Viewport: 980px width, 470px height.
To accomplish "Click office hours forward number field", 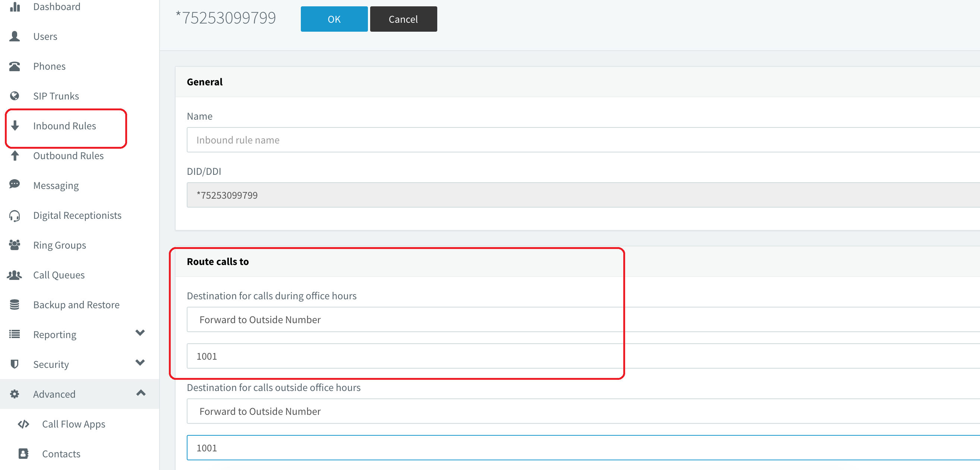I will click(583, 356).
